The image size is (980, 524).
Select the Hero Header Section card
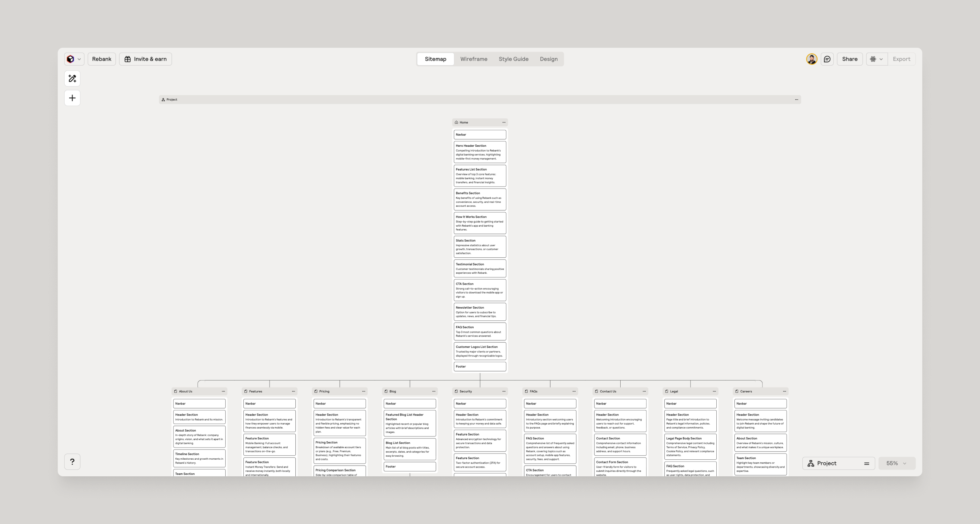point(479,152)
